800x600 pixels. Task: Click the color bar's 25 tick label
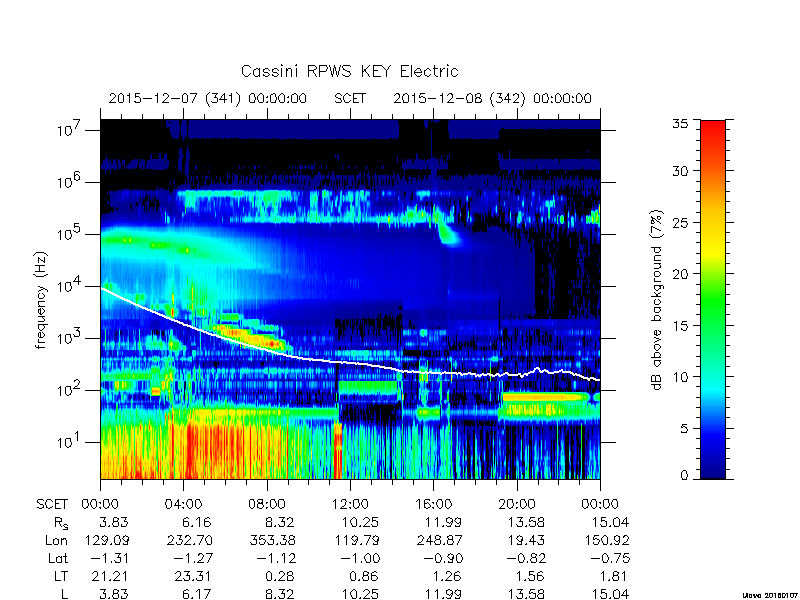point(680,222)
